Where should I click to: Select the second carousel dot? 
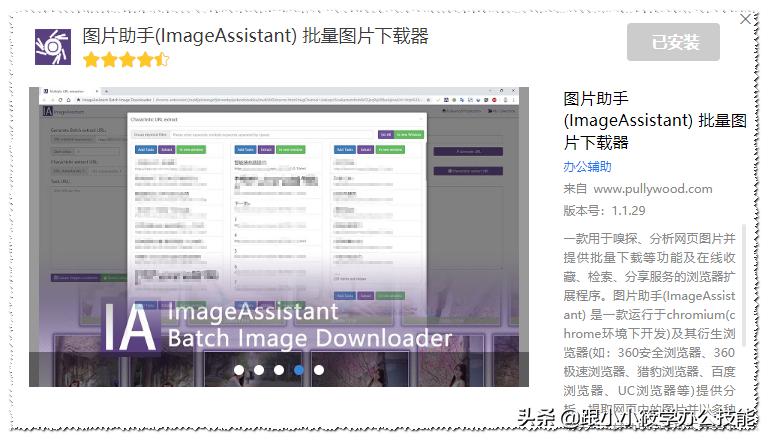click(x=259, y=370)
